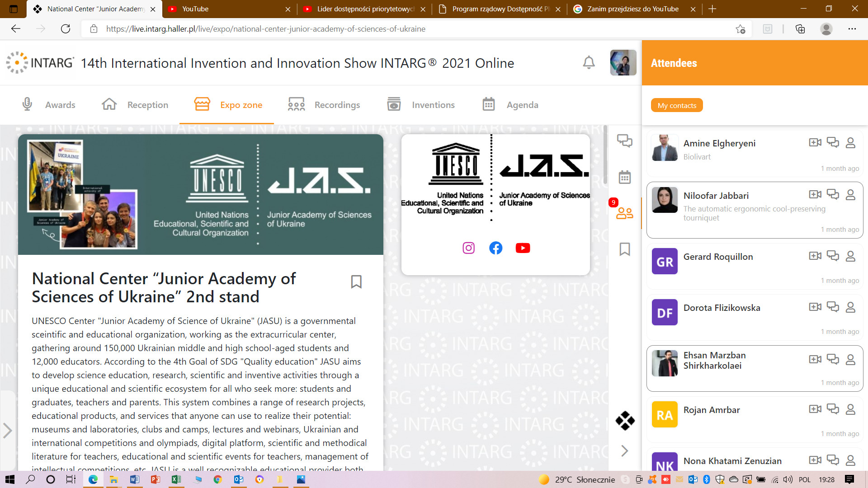868x488 pixels.
Task: Open browser settings and more menu
Action: (x=852, y=29)
